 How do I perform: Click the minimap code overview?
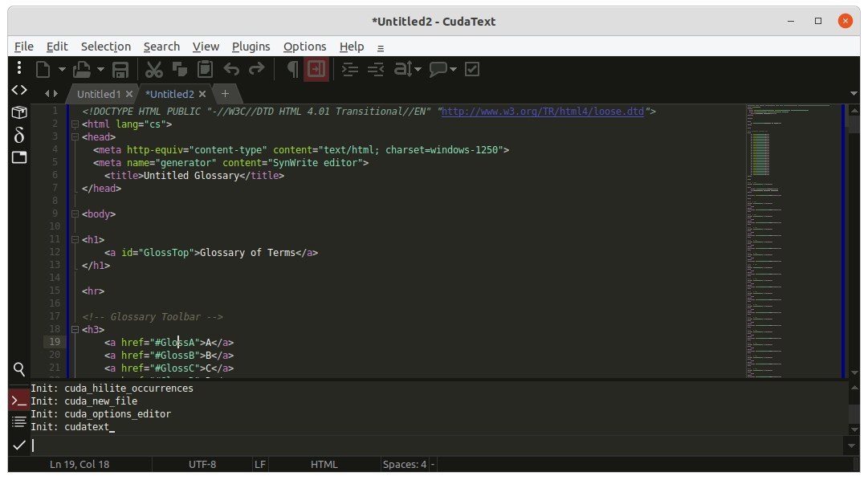point(793,241)
